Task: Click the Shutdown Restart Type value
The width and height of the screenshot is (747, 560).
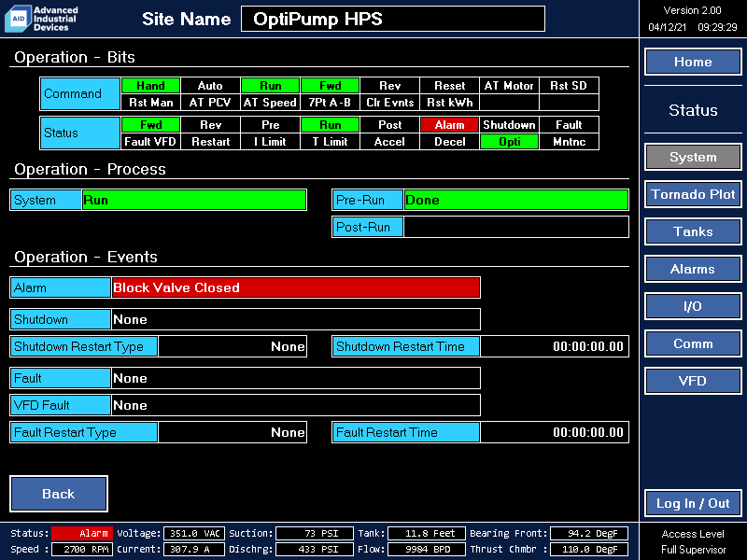Action: (232, 346)
